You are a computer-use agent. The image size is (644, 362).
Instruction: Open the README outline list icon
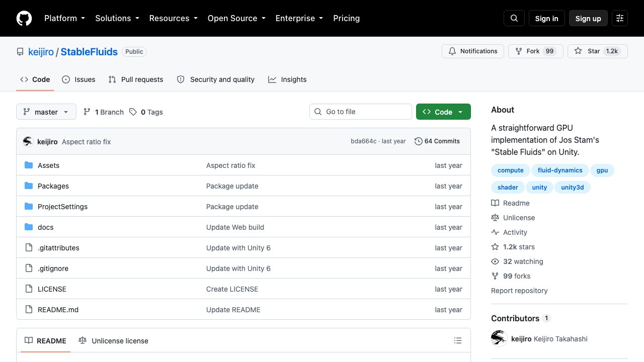coord(458,341)
